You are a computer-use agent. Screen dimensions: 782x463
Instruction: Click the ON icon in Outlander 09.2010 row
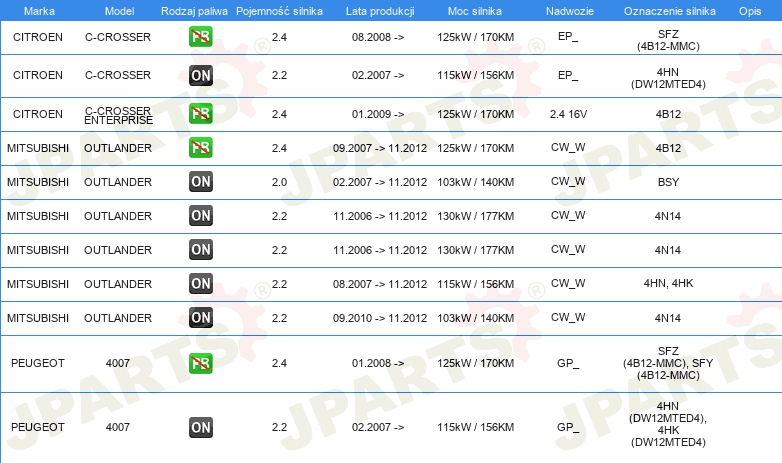(200, 317)
